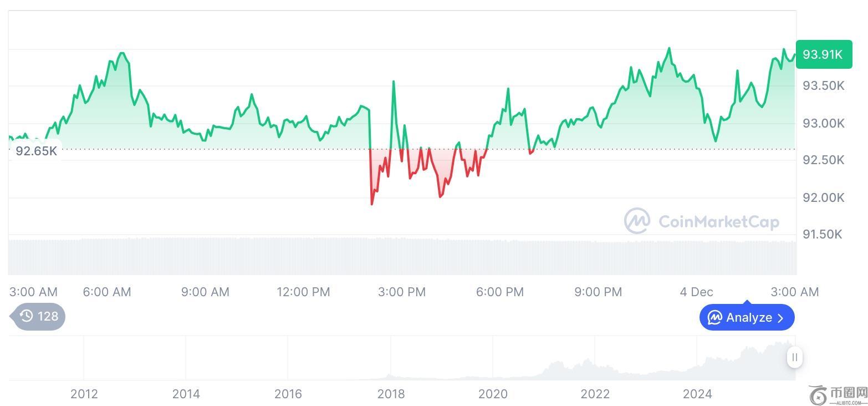Click the clock history icon
This screenshot has height=406, width=868.
27,316
